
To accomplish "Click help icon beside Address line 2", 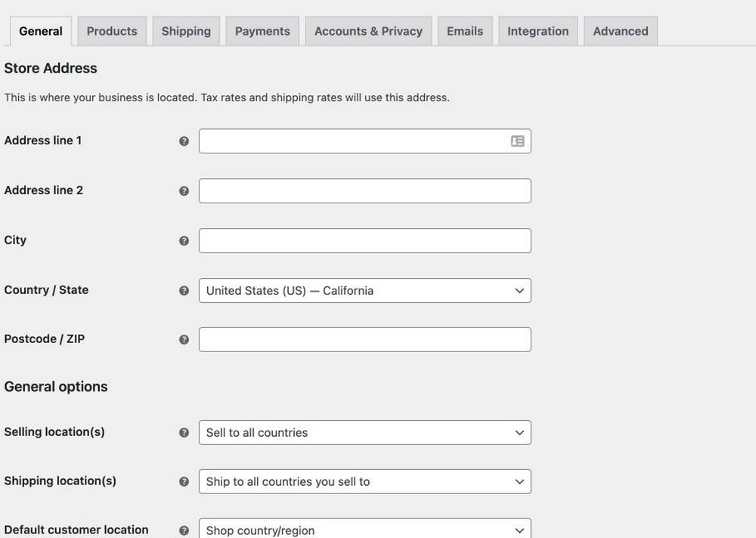I will click(x=184, y=191).
